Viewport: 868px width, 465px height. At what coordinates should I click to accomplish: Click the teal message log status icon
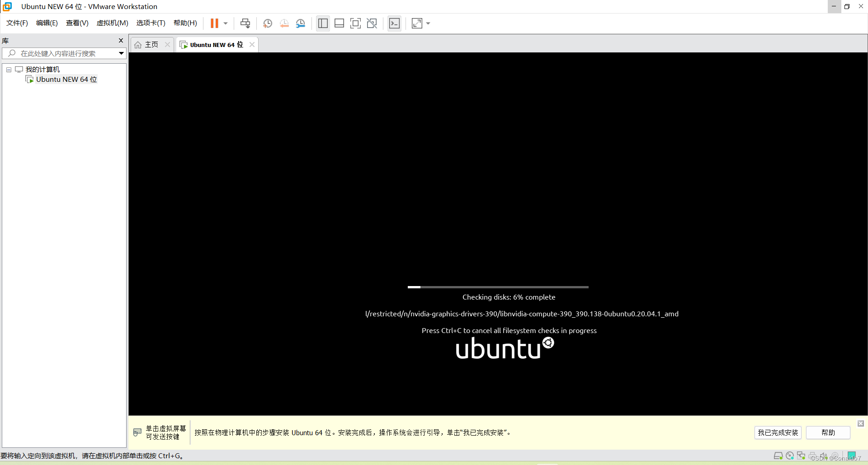tap(852, 456)
